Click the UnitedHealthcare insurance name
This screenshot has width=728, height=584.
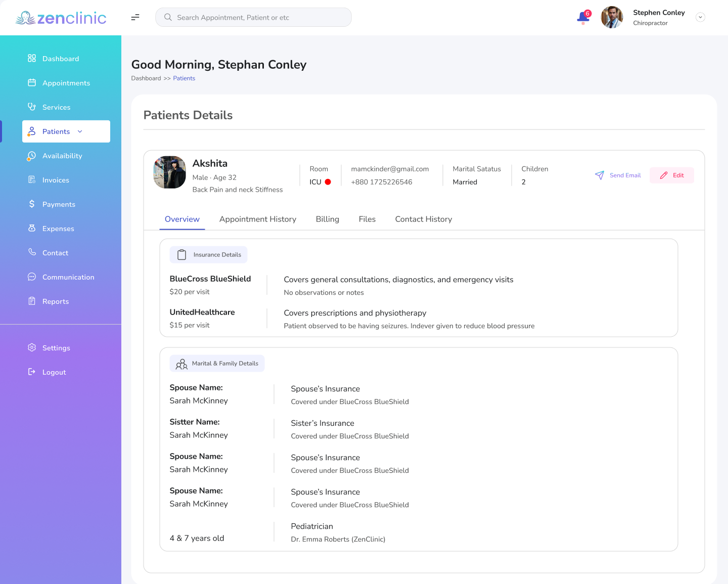point(202,312)
